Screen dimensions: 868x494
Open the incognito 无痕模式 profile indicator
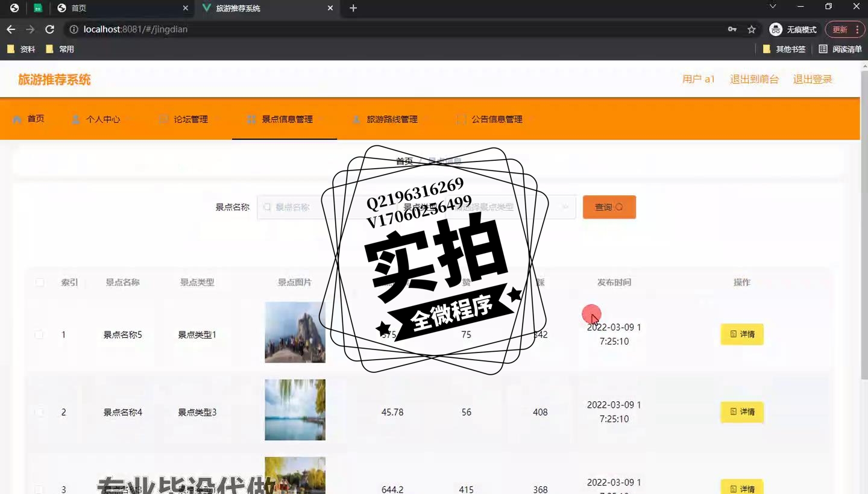[x=793, y=30]
